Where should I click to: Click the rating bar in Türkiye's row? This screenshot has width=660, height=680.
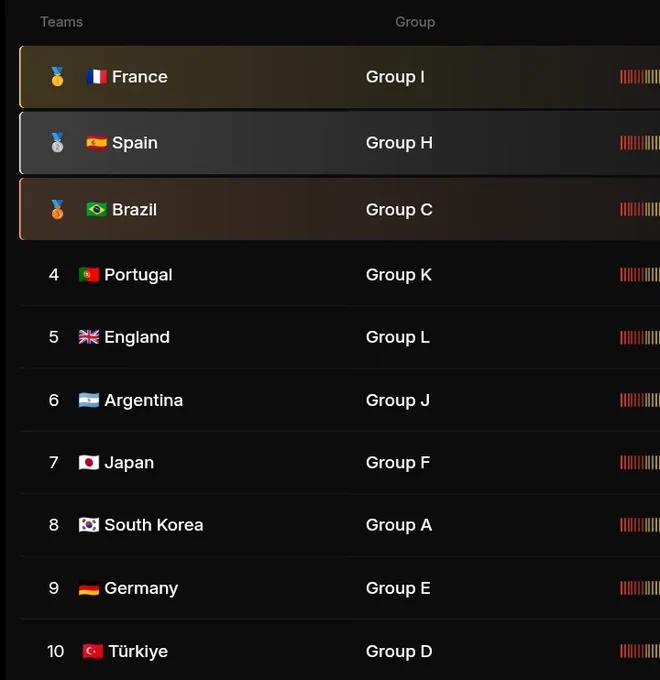point(640,651)
